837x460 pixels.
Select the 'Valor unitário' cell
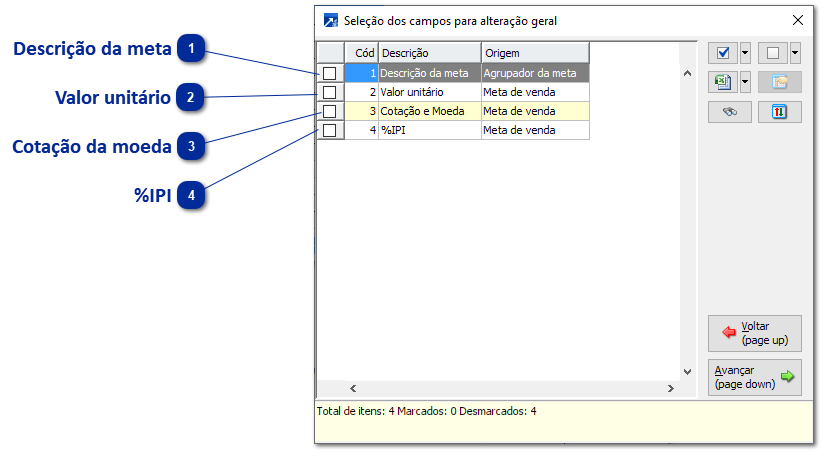click(x=430, y=92)
